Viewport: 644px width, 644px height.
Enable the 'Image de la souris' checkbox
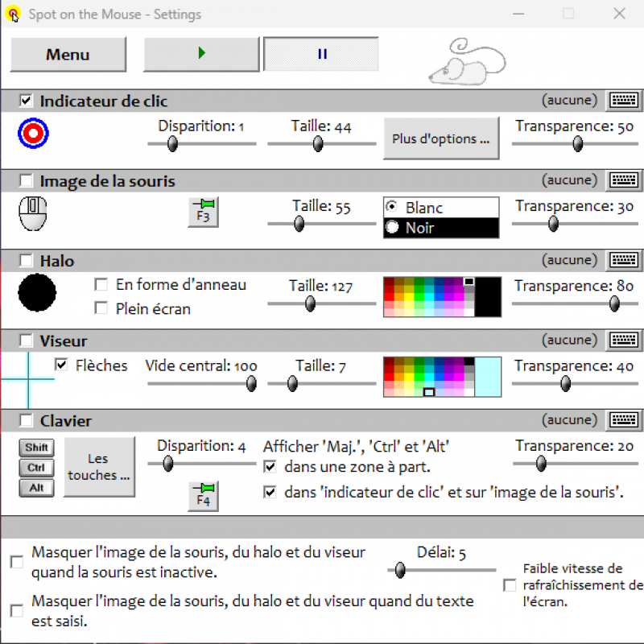25,180
